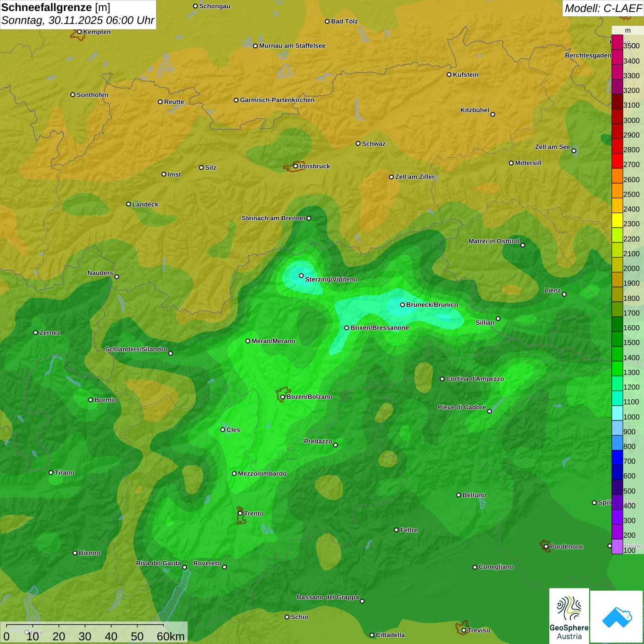The width and height of the screenshot is (644, 644).
Task: Click the Schneefallgrenze [m] title
Action: tap(56, 7)
